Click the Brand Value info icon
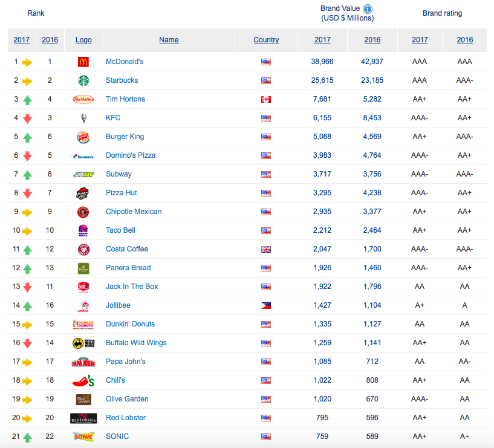494x448 pixels. [368, 8]
